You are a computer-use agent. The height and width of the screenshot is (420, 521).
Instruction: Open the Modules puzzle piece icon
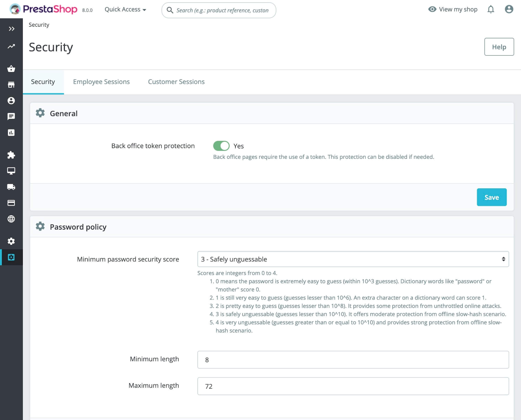click(11, 155)
